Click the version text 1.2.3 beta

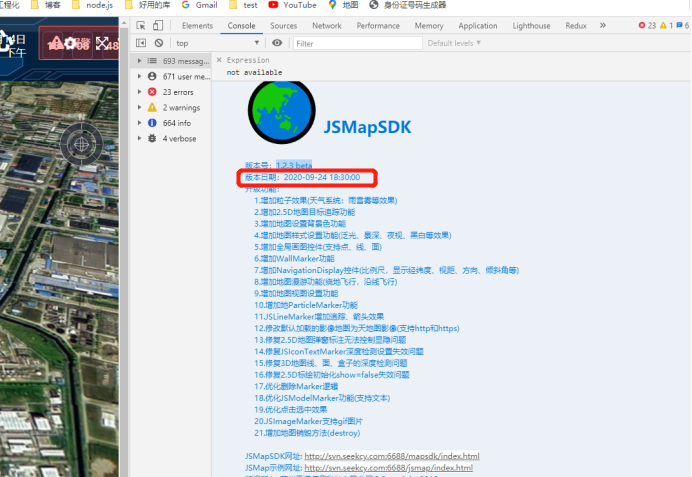[x=294, y=165]
